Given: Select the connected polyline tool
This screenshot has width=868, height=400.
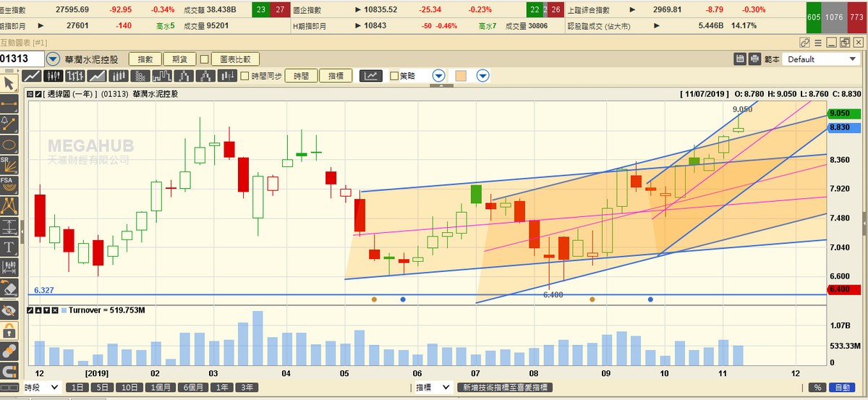Looking at the screenshot, I should [x=9, y=124].
